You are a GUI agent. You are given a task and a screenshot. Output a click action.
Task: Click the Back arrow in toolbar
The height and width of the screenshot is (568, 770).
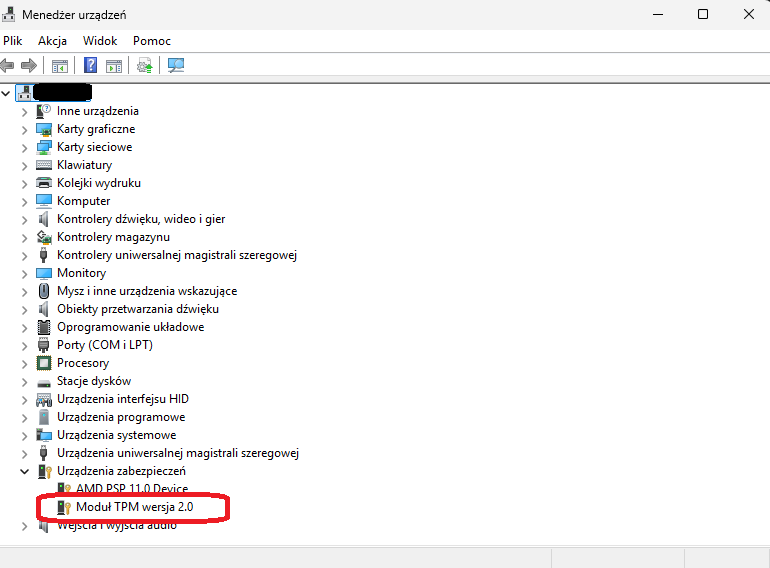pos(8,66)
